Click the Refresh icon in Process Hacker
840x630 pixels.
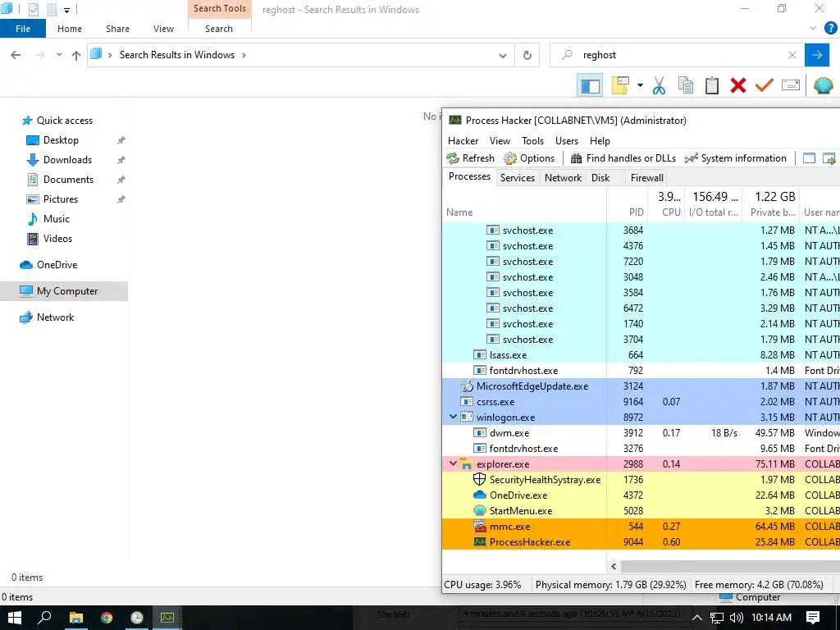(470, 158)
